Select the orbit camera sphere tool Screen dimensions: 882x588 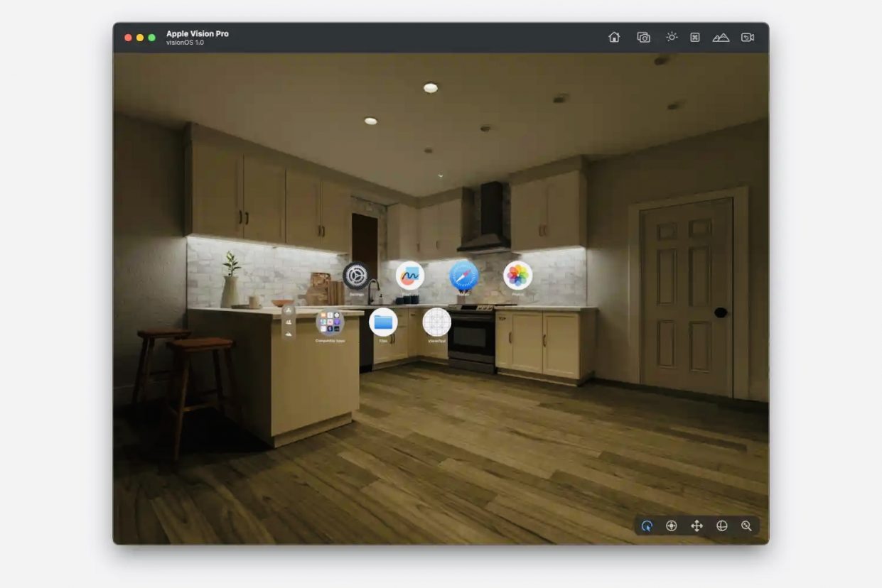pos(722,526)
